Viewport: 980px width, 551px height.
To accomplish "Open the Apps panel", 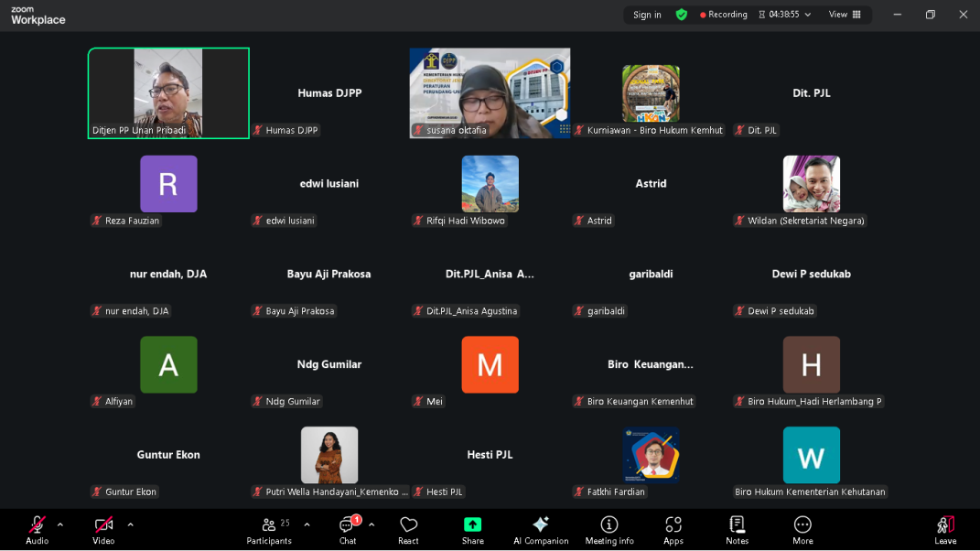I will coord(673,529).
